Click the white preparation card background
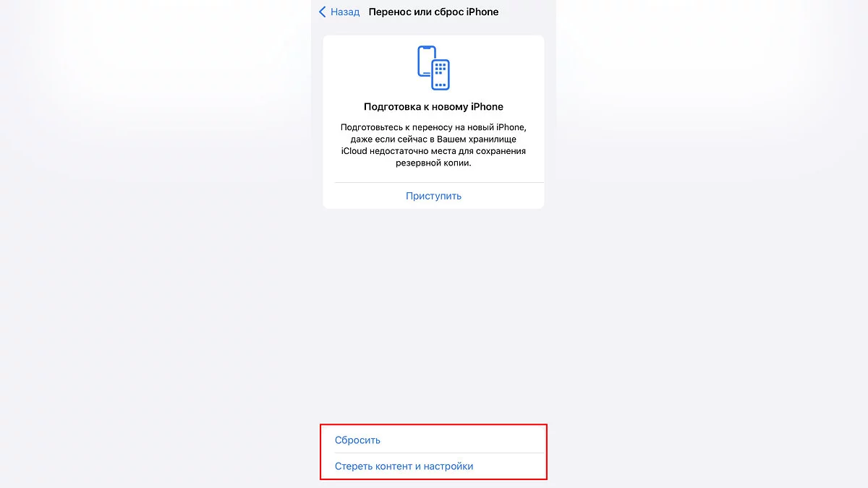The height and width of the screenshot is (488, 868). pyautogui.click(x=433, y=122)
